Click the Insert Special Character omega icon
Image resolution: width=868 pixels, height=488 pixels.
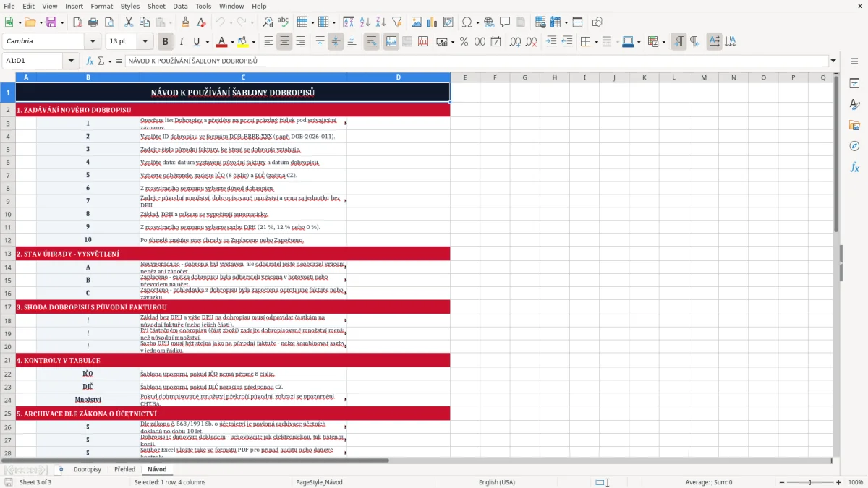click(465, 22)
